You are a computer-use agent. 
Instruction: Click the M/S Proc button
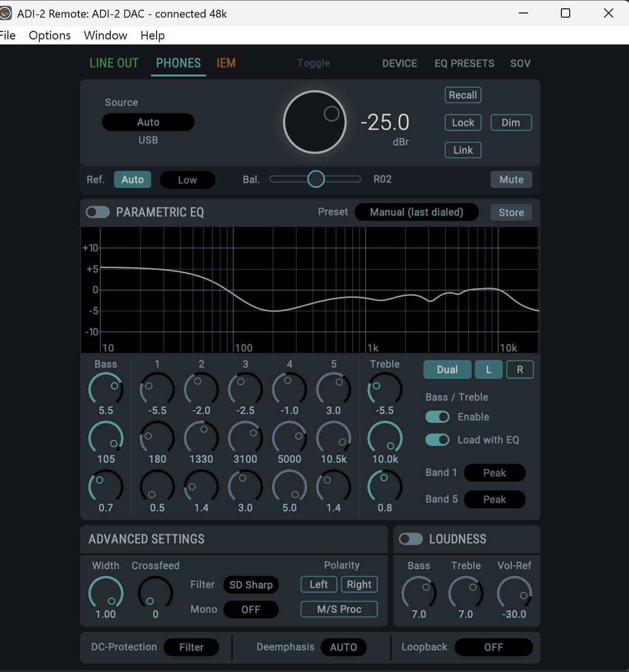[x=339, y=609]
